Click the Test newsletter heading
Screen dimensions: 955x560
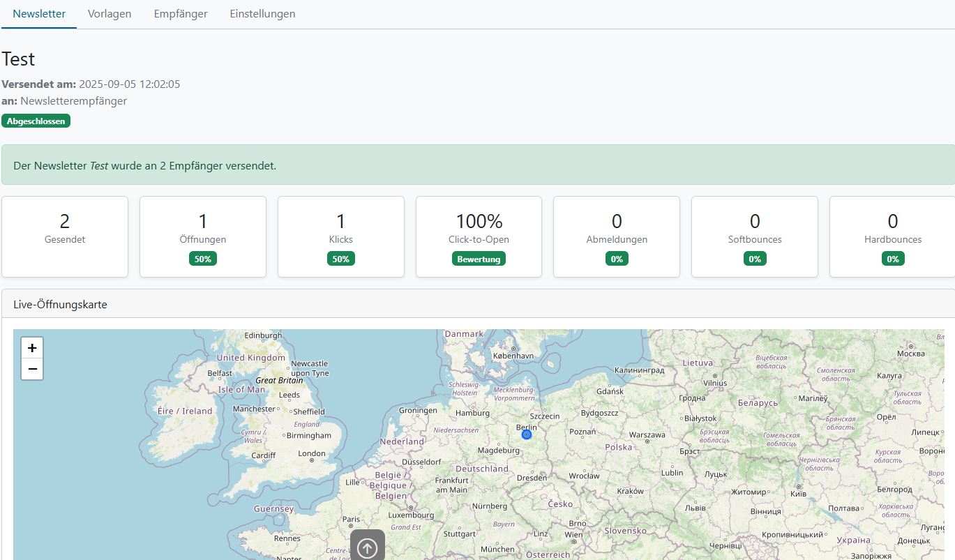(17, 59)
